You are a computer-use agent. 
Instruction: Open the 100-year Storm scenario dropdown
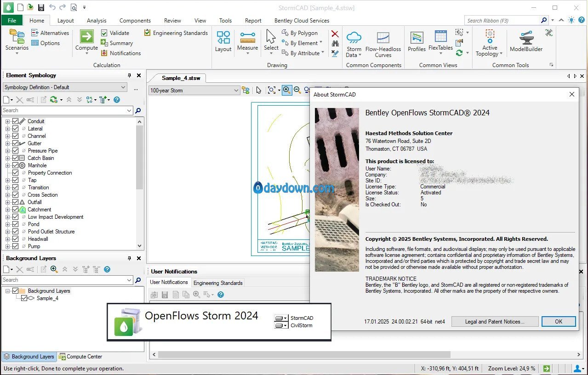point(194,91)
